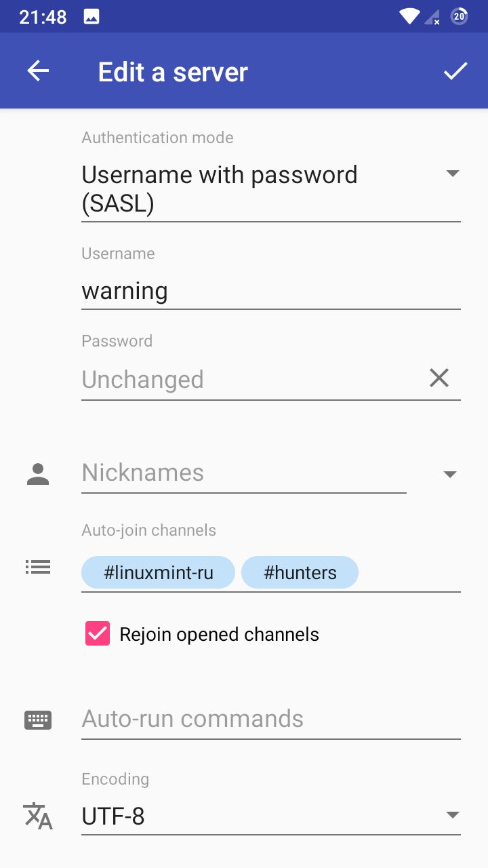
Task: Open the Authentication mode dropdown
Action: (271, 188)
